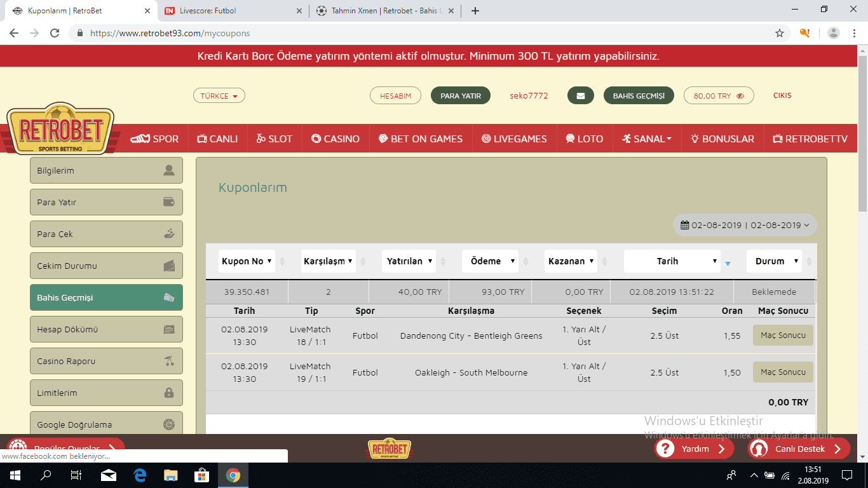
Task: Switch to the Livescore: Futbol tab
Action: pyautogui.click(x=233, y=11)
